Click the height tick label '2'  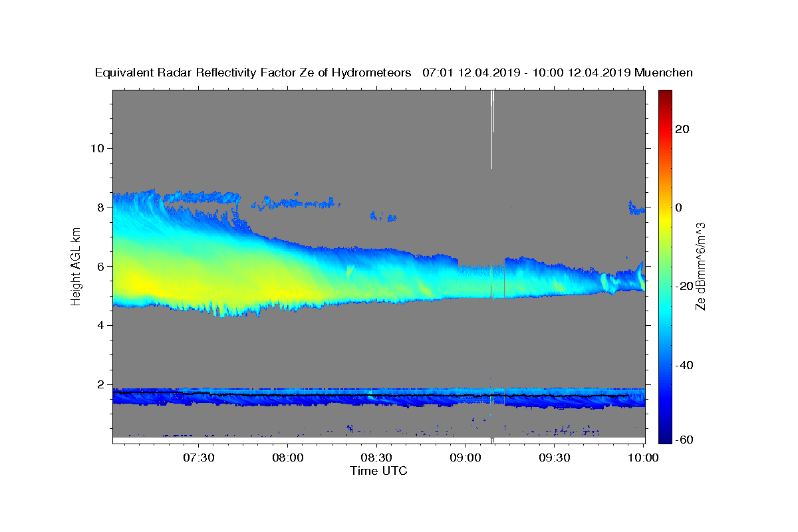[100, 385]
